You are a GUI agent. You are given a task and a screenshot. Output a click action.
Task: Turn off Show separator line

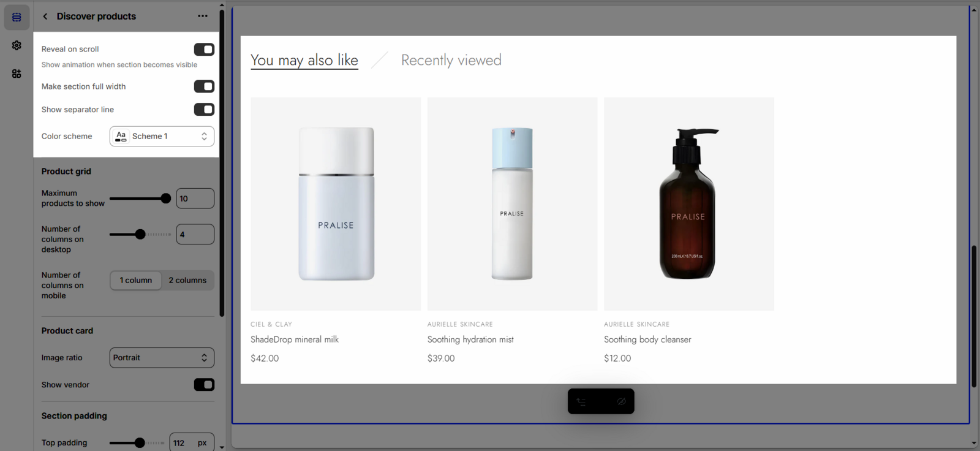(x=204, y=110)
